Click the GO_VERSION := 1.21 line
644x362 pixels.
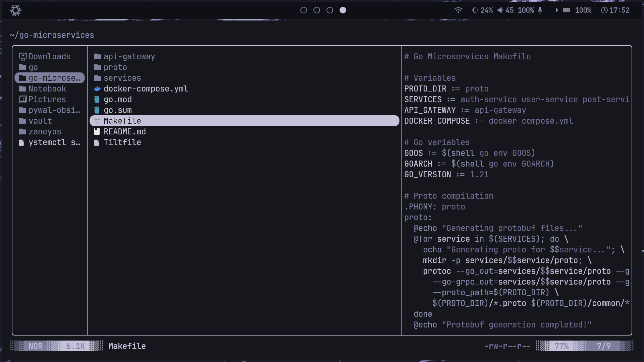coord(446,174)
